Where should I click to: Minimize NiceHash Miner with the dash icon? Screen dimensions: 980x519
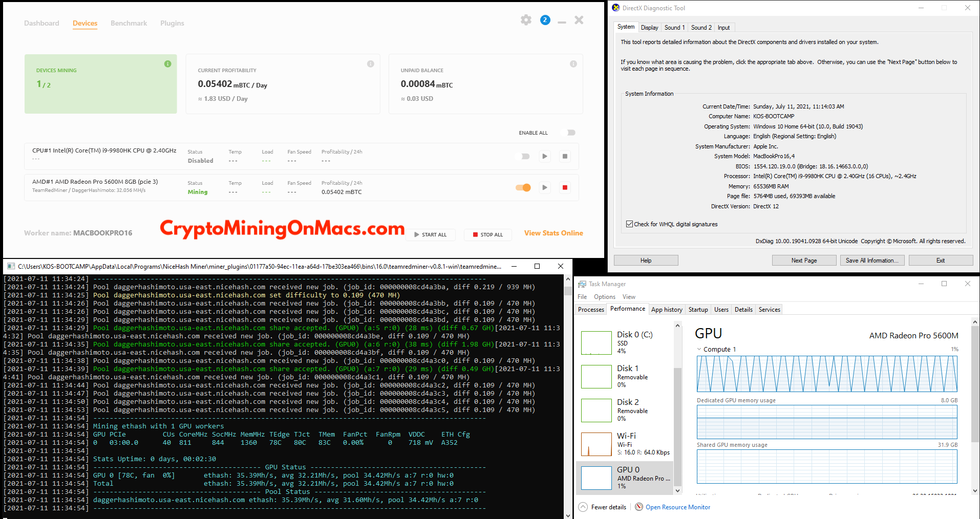pyautogui.click(x=562, y=22)
